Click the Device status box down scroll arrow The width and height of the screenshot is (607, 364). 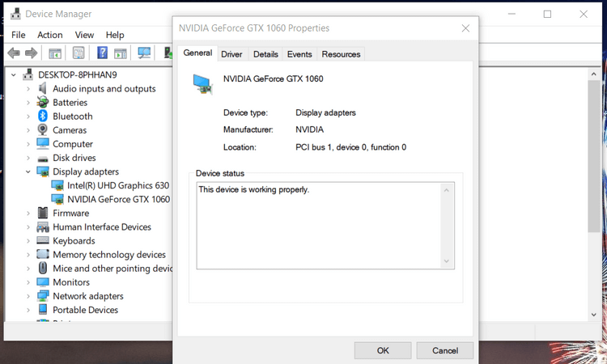pos(446,261)
